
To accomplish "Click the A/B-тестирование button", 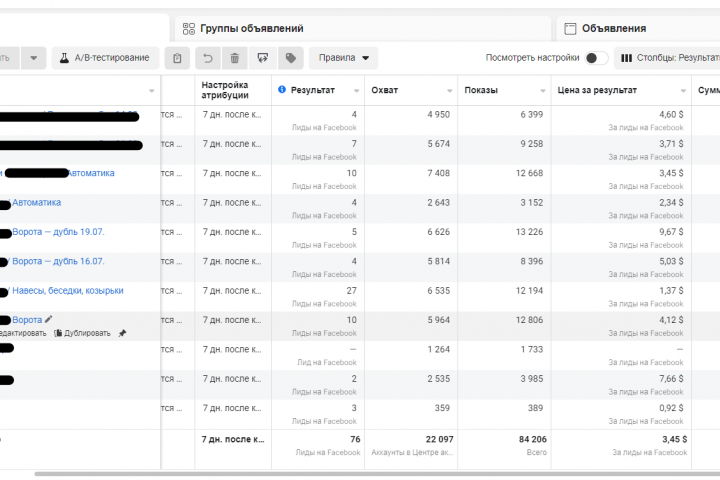I will [106, 58].
